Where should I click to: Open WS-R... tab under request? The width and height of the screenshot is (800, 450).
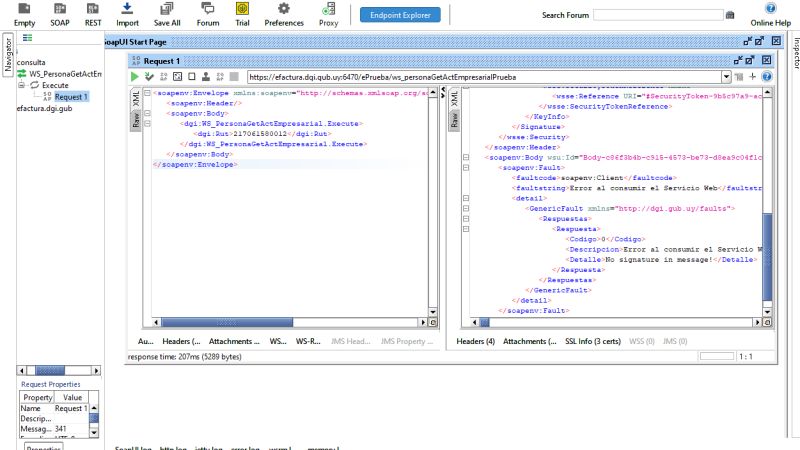(308, 341)
